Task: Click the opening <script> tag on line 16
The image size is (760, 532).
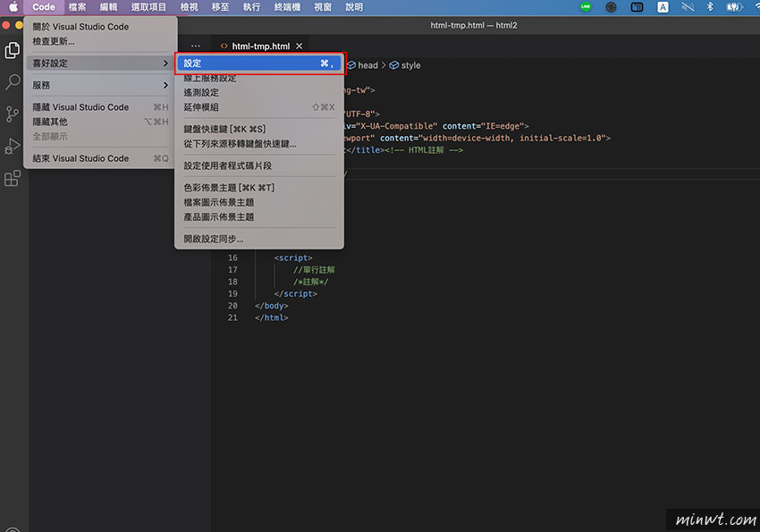Action: [293, 258]
